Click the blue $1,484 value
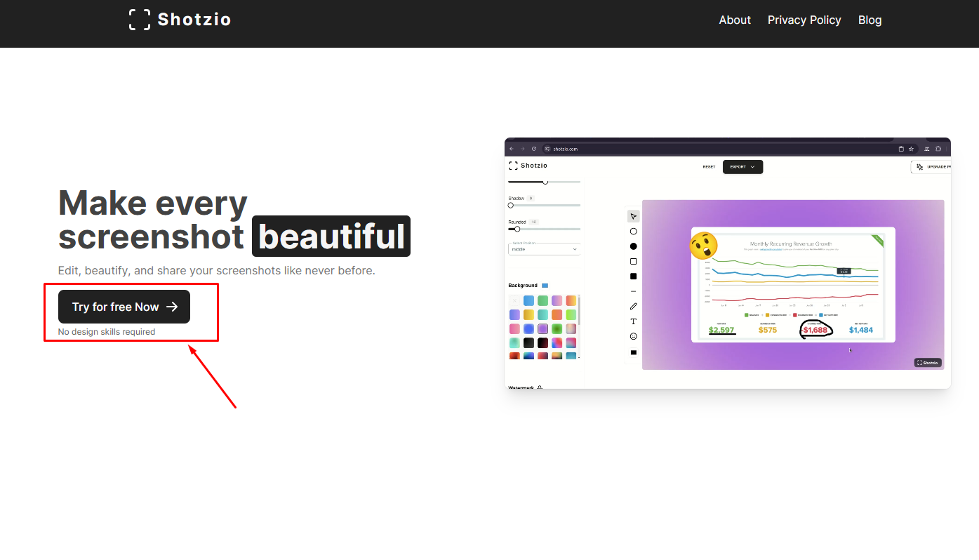The width and height of the screenshot is (979, 560). [861, 330]
